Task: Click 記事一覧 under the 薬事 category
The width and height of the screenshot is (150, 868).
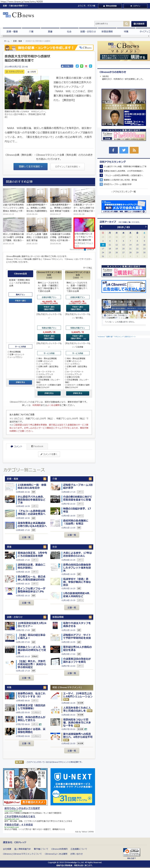Action: (26, 603)
